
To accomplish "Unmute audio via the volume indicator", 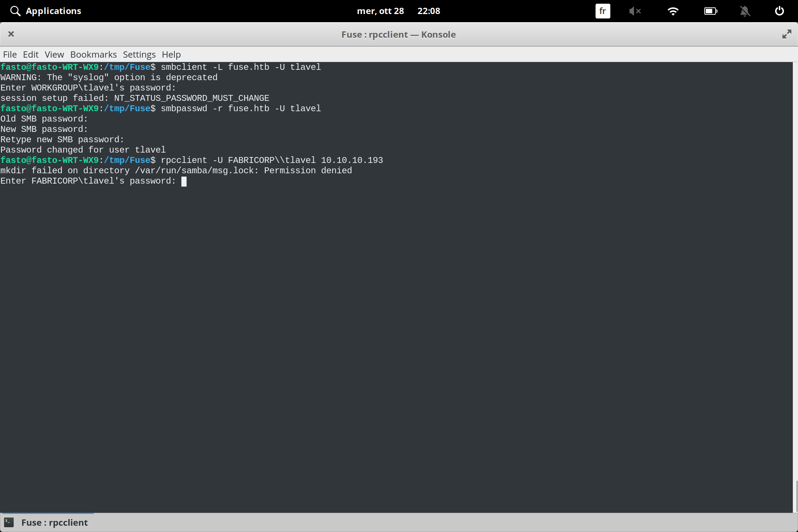I will (x=635, y=11).
